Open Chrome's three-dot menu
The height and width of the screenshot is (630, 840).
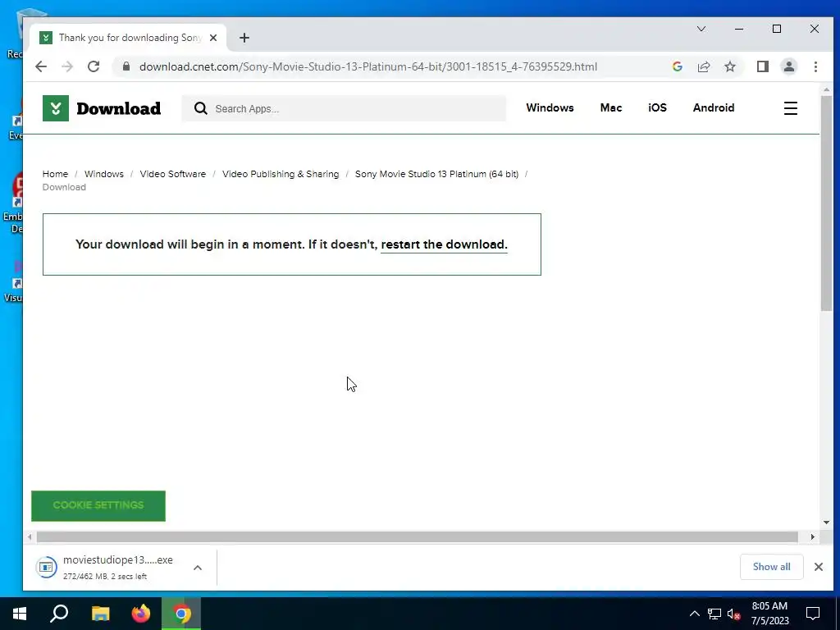[815, 66]
